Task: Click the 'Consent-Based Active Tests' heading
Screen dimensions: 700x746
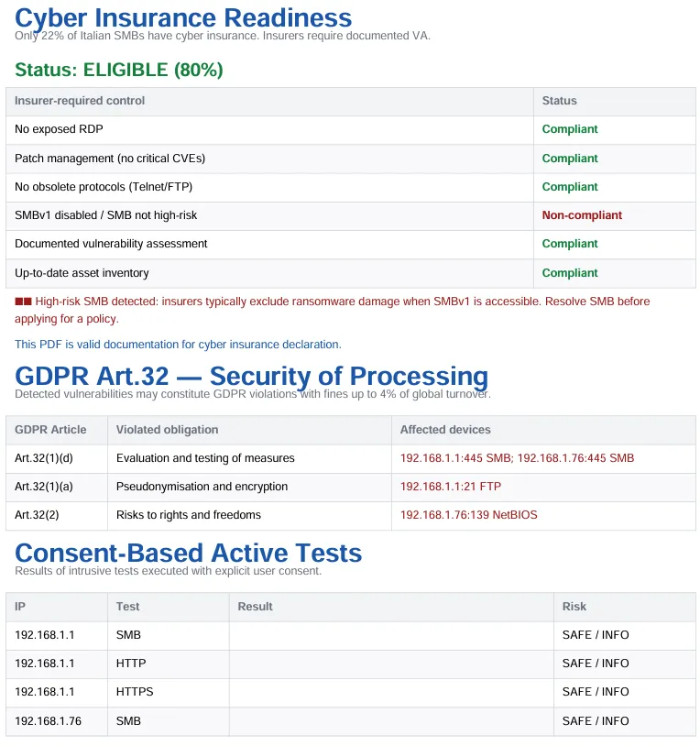Action: click(189, 554)
